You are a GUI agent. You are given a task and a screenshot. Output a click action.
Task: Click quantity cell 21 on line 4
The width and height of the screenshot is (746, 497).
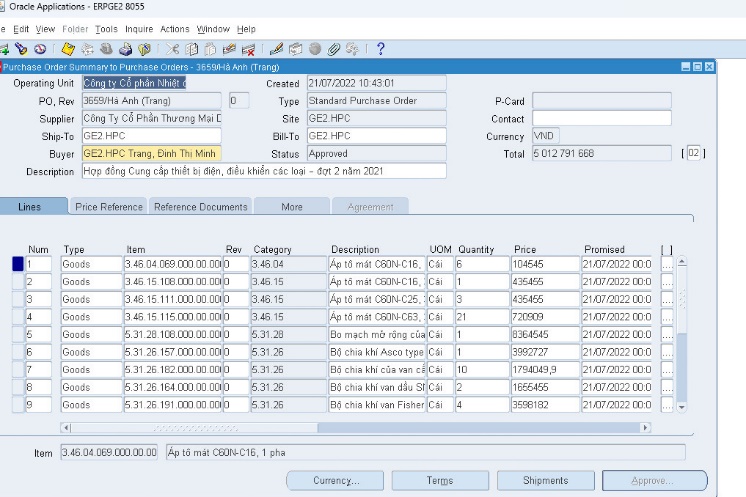pyautogui.click(x=482, y=317)
